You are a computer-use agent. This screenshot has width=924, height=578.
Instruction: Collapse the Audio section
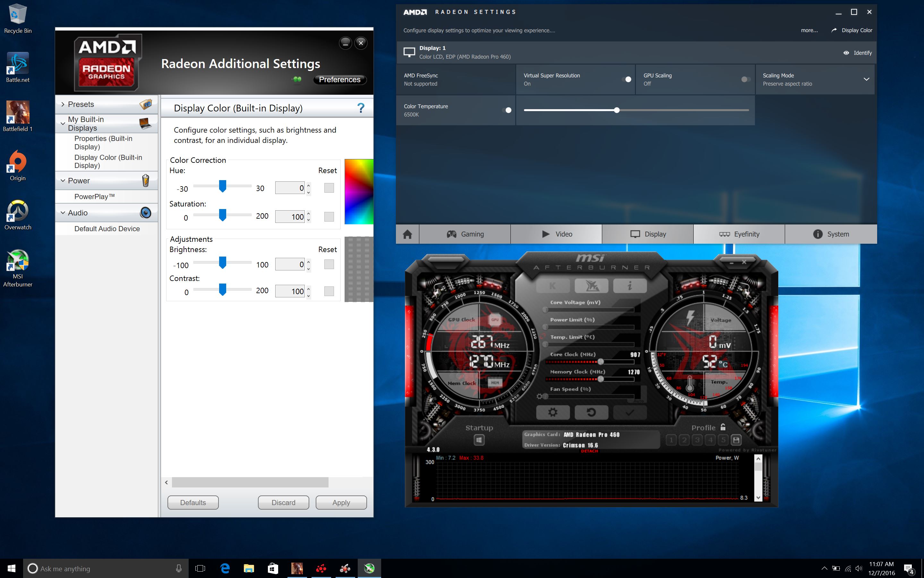63,213
